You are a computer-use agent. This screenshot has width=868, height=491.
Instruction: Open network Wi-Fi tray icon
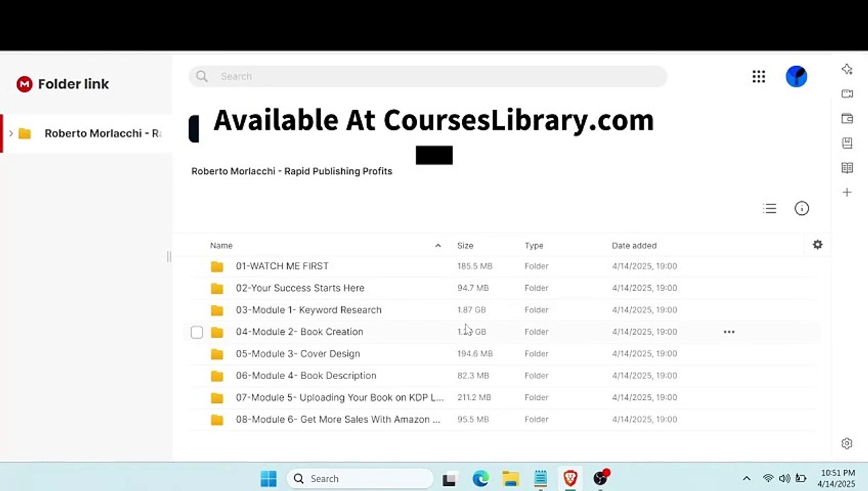[768, 479]
